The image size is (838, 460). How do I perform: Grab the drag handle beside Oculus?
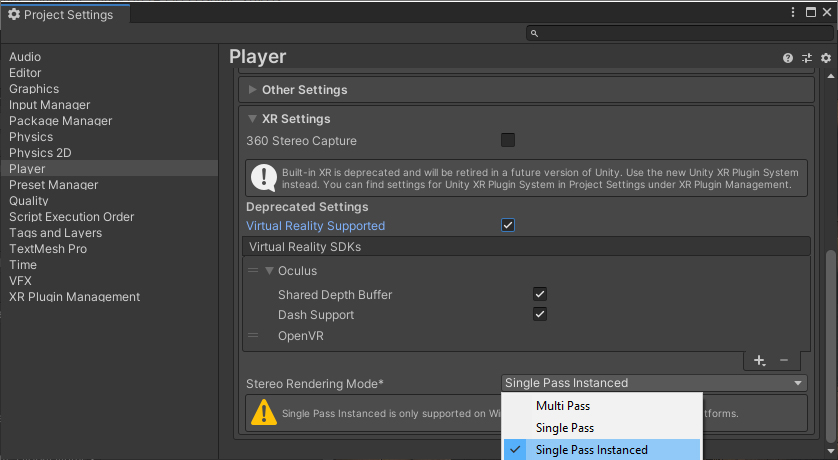(253, 271)
